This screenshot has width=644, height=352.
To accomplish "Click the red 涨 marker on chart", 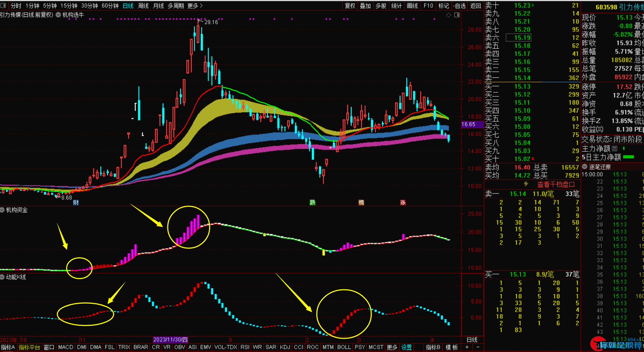I will pyautogui.click(x=403, y=202).
